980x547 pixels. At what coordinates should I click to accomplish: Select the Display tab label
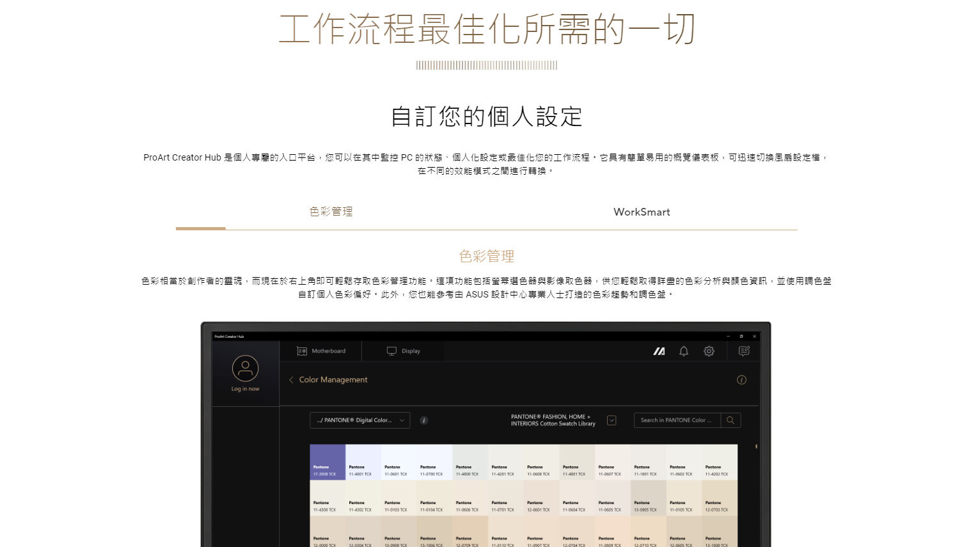point(411,351)
